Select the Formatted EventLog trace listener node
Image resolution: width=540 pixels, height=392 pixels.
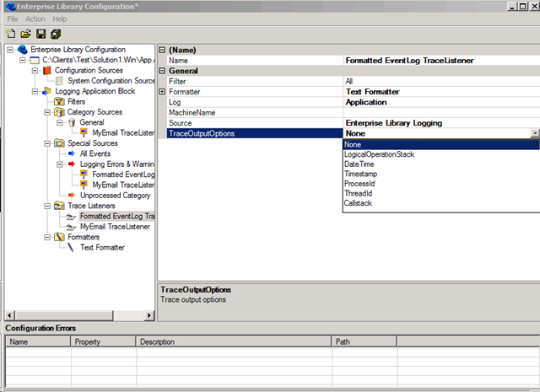click(117, 216)
